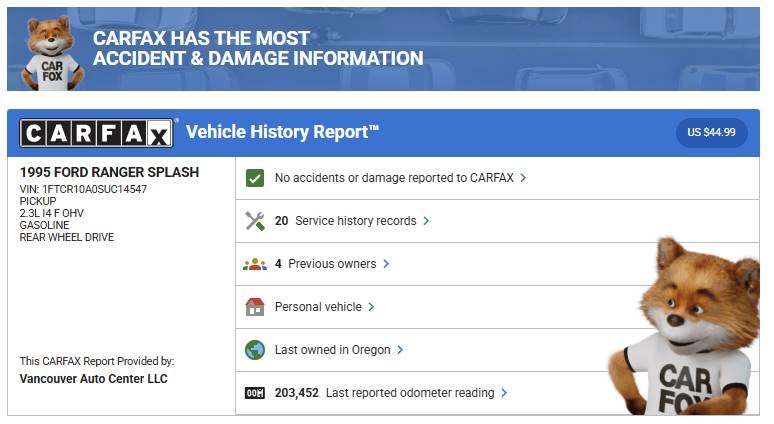Expand chevron next to Previous owners

pos(386,264)
